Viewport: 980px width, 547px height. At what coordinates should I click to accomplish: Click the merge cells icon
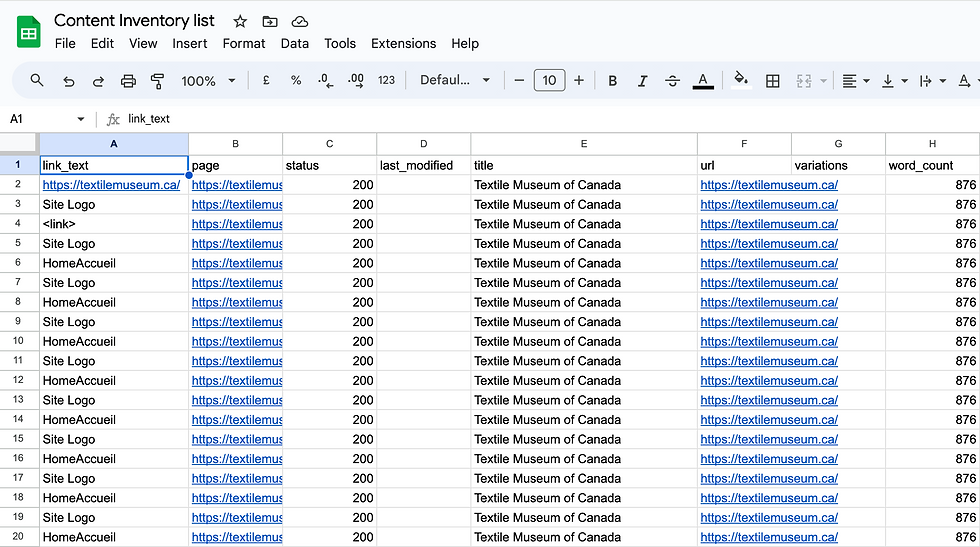coord(804,81)
